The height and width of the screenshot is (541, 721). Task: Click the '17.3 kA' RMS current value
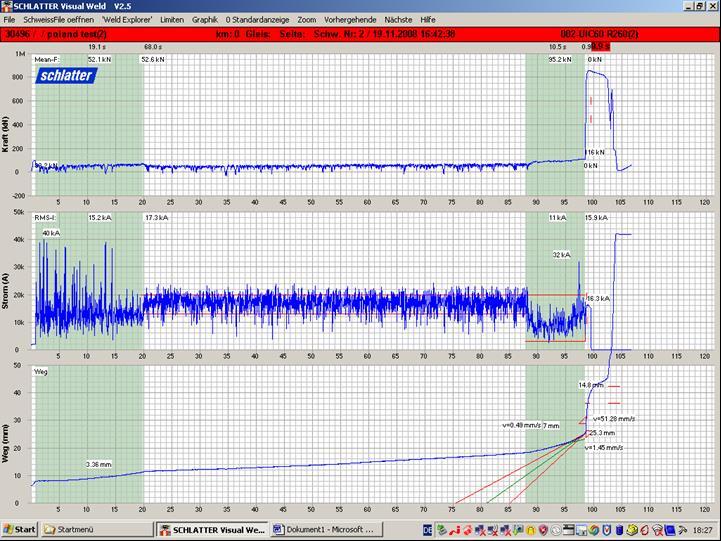(x=157, y=217)
